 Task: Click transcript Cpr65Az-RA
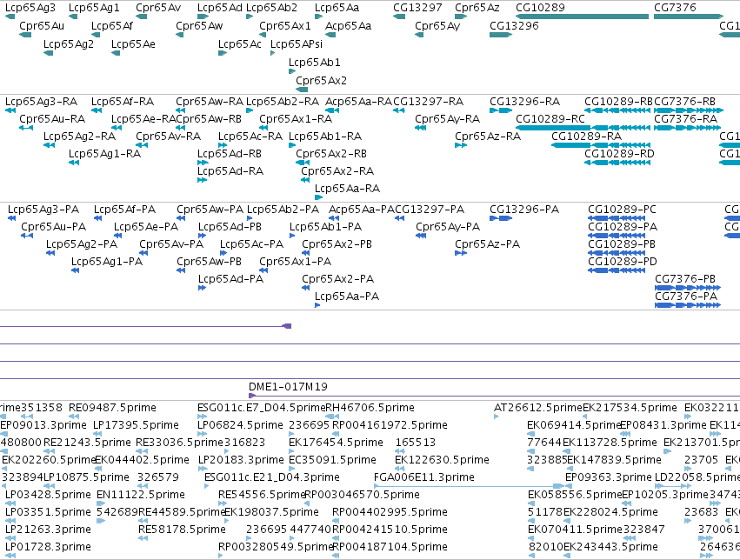point(488,137)
